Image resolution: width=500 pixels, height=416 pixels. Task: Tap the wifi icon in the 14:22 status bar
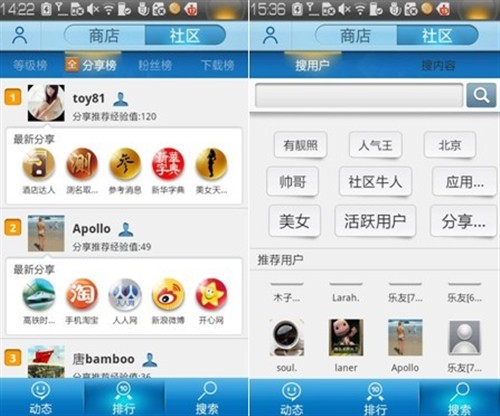click(x=109, y=9)
